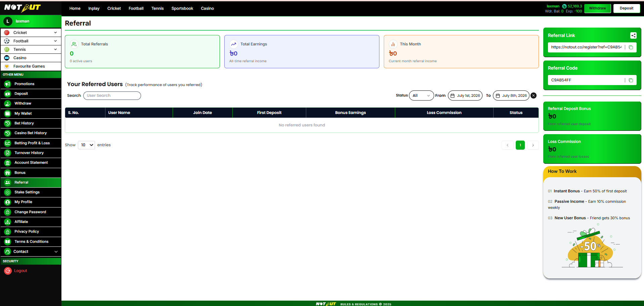Screen dimensions: 644x306
Task: Open Home in top navigation
Action: point(75,8)
